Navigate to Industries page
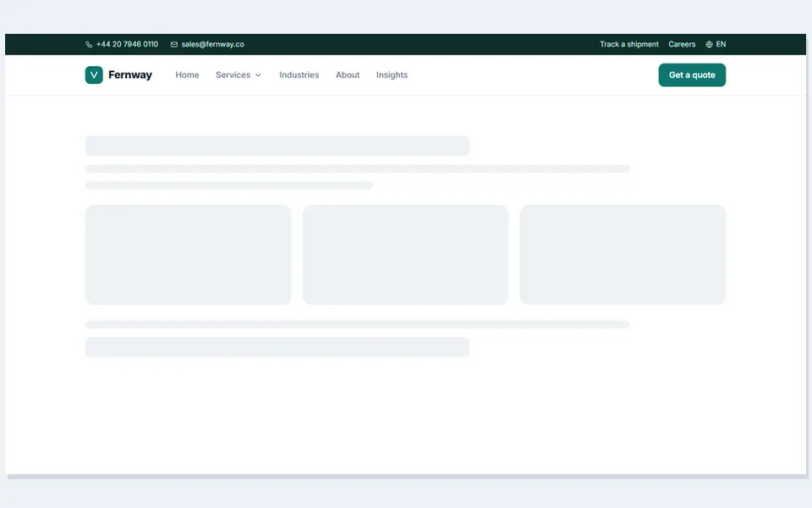Viewport: 812px width, 508px height. click(299, 75)
